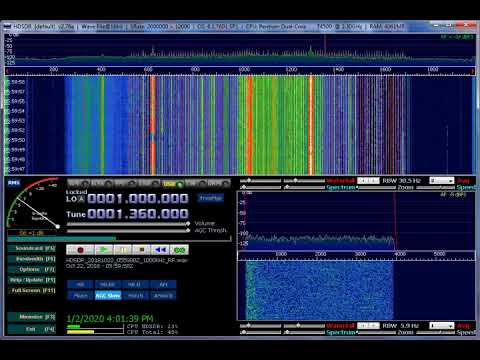The height and width of the screenshot is (360, 480).
Task: Select CW demodulation mode
Action: [196, 183]
